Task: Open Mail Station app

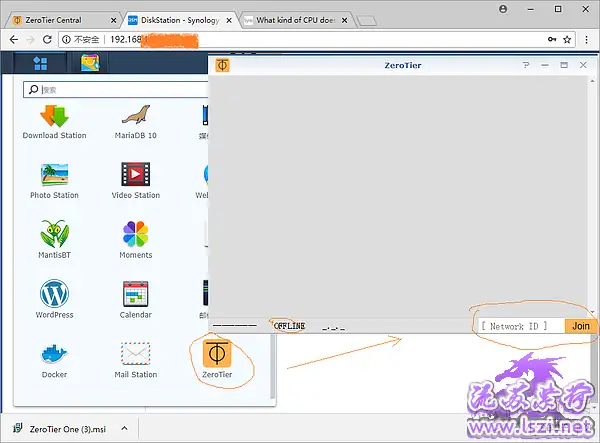Action: point(135,361)
